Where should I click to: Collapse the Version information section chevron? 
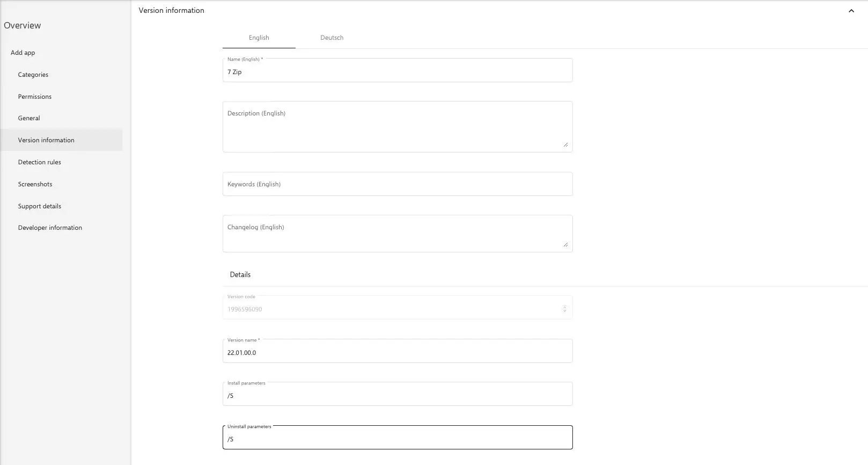[x=851, y=11]
